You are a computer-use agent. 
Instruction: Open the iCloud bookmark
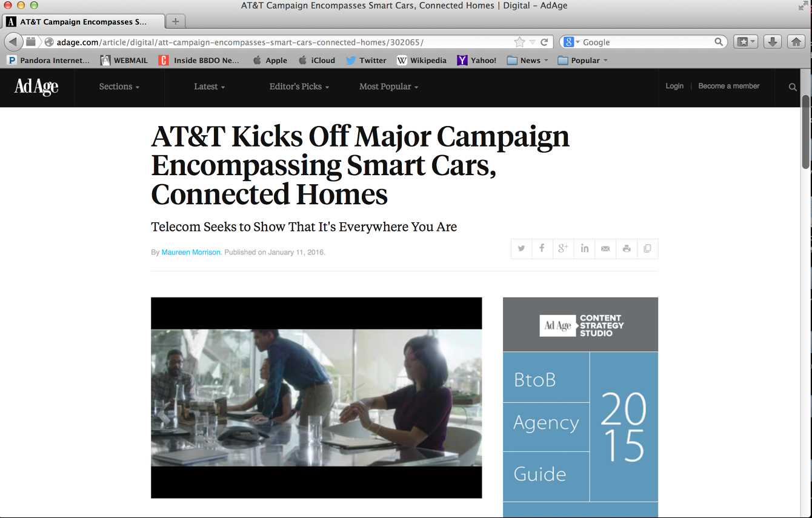[317, 60]
